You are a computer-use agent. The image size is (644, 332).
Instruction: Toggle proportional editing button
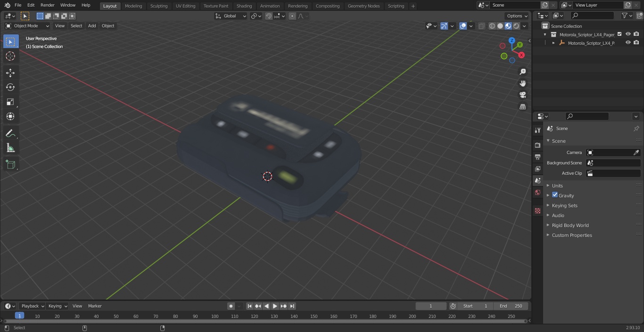(x=292, y=16)
